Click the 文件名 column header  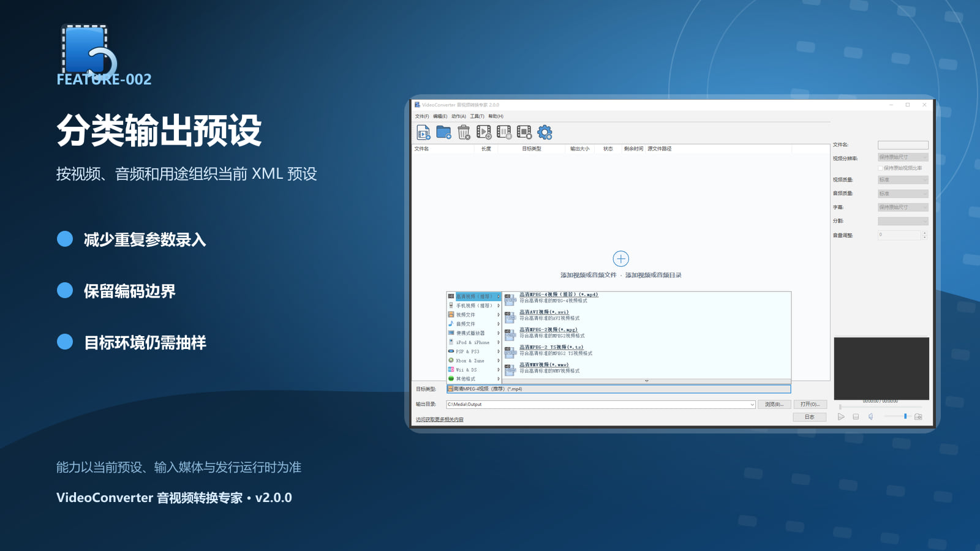pyautogui.click(x=443, y=149)
